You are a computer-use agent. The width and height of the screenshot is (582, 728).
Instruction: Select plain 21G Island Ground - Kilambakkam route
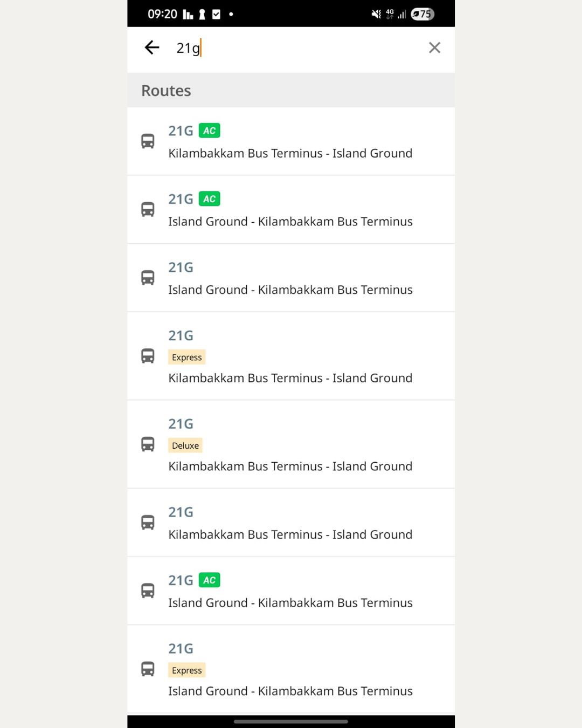tap(291, 278)
